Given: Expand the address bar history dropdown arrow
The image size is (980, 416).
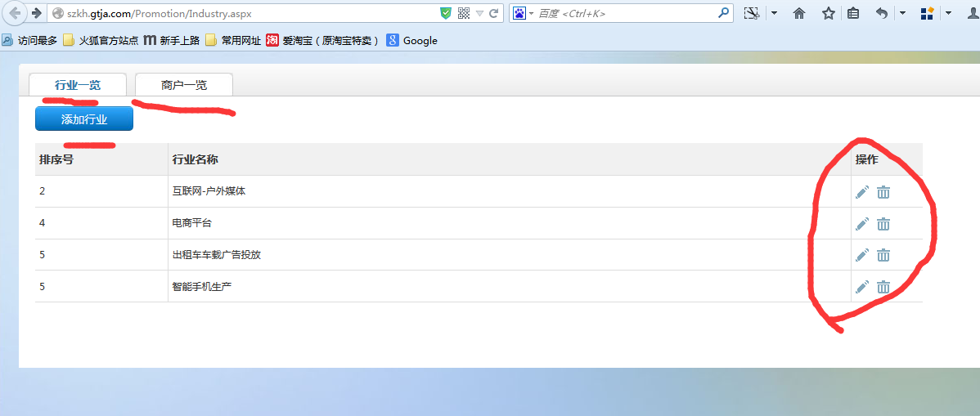Looking at the screenshot, I should pyautogui.click(x=479, y=13).
